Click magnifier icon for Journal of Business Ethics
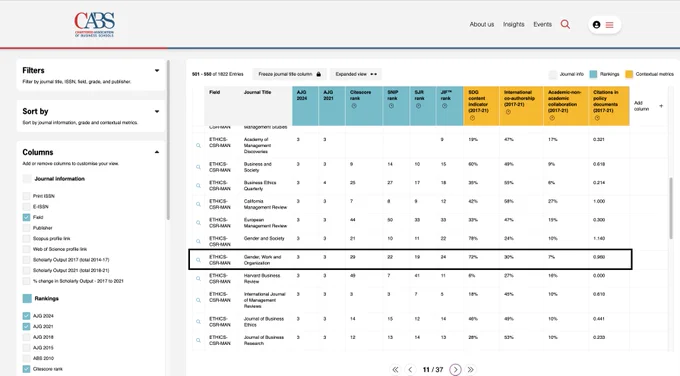 [198, 322]
